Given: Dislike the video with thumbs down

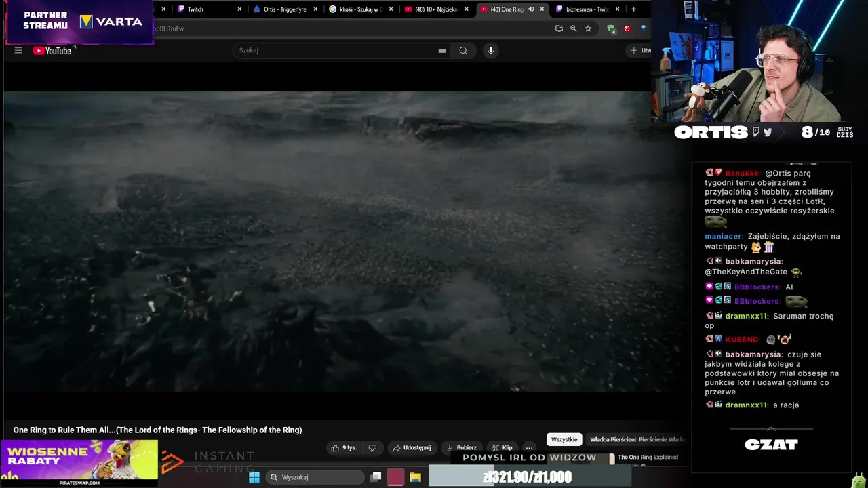Looking at the screenshot, I should 372,448.
